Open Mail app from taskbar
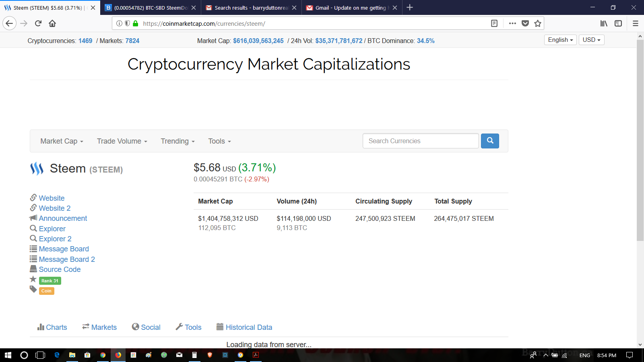The width and height of the screenshot is (644, 362). [179, 355]
